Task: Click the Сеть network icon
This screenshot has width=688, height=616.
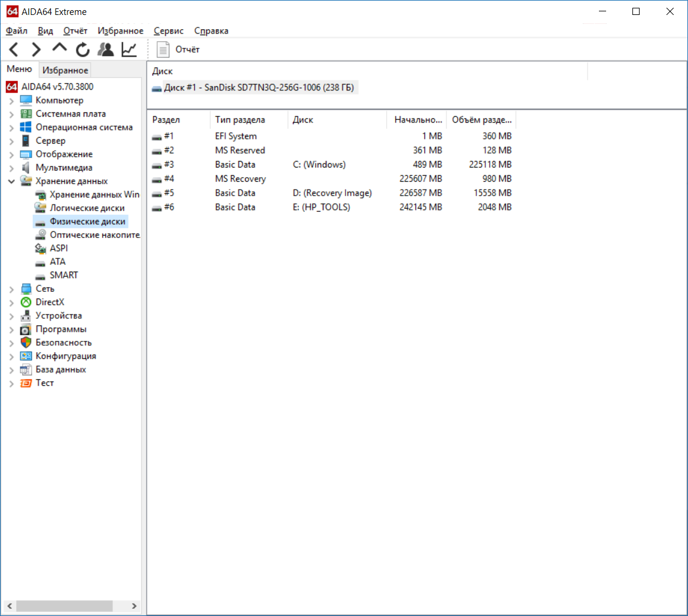Action: point(26,288)
